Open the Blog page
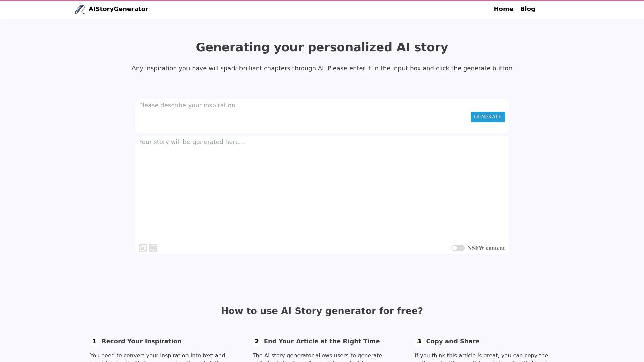The image size is (644, 362). [527, 9]
